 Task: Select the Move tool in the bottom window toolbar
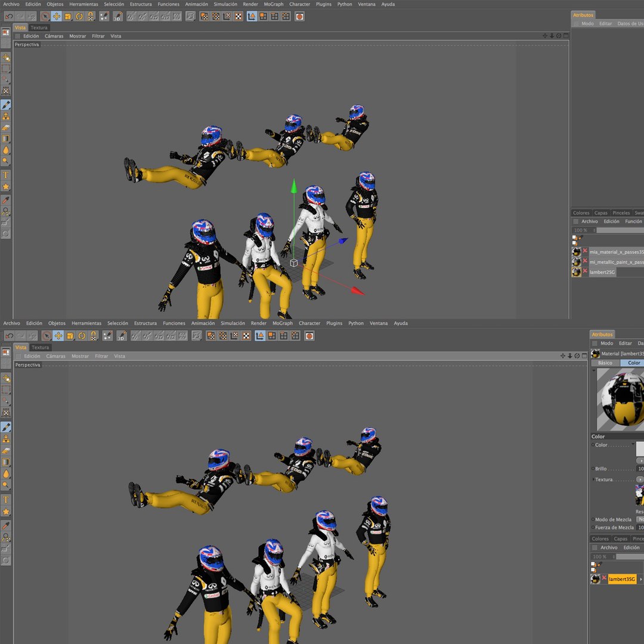pyautogui.click(x=58, y=336)
